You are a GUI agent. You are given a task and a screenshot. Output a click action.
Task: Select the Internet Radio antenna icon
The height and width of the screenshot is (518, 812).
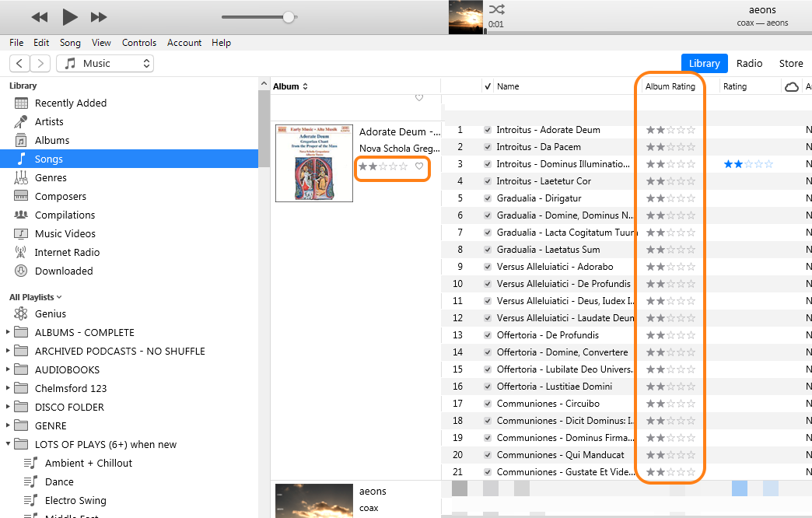pos(21,252)
